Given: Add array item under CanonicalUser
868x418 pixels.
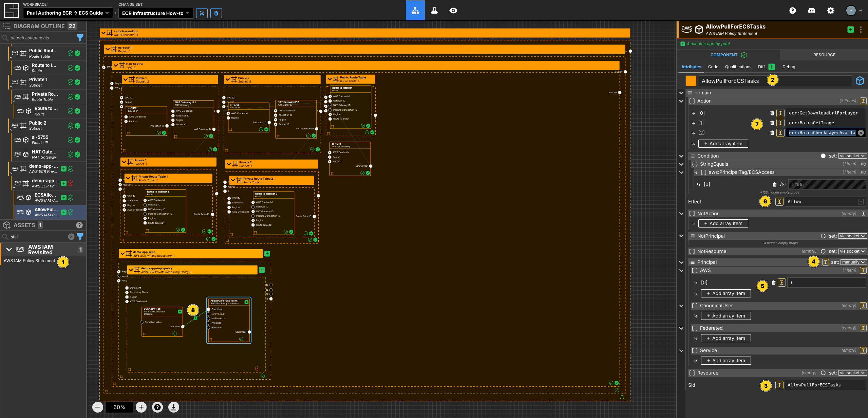Looking at the screenshot, I should click(725, 316).
